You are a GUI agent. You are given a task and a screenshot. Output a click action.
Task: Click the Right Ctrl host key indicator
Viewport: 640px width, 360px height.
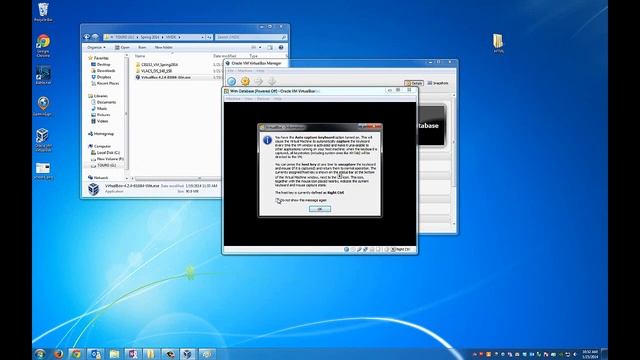pos(401,249)
